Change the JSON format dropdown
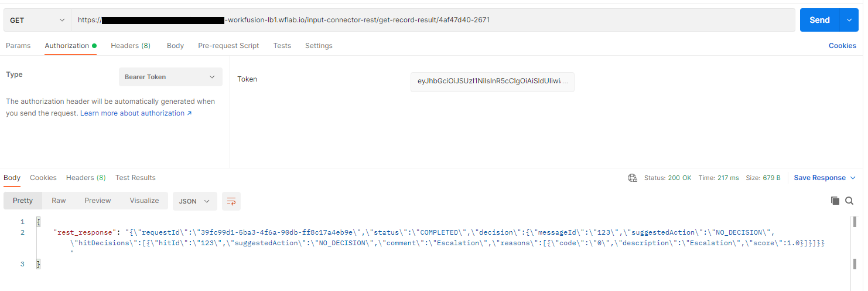The height and width of the screenshot is (291, 868). tap(194, 201)
